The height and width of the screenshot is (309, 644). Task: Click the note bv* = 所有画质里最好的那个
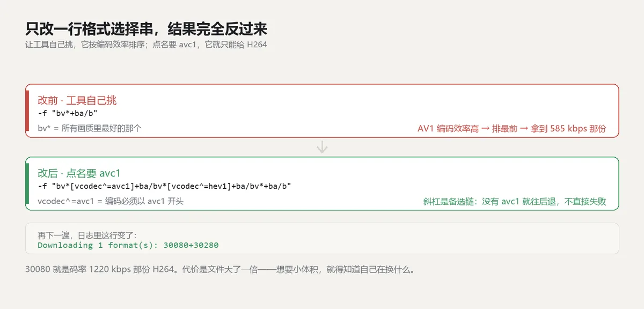(x=90, y=128)
